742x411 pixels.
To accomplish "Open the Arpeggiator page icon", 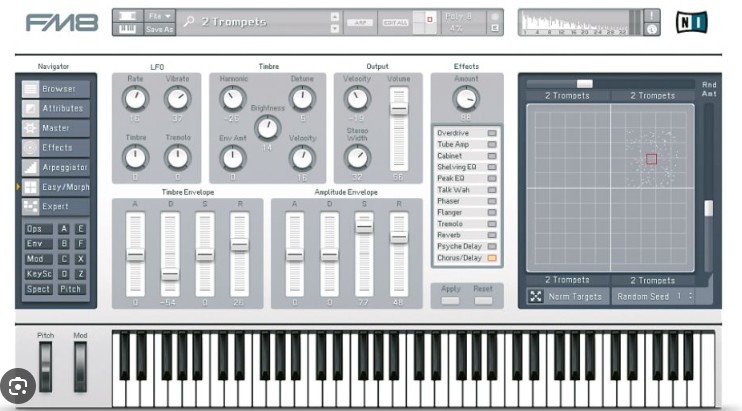I will click(x=30, y=167).
